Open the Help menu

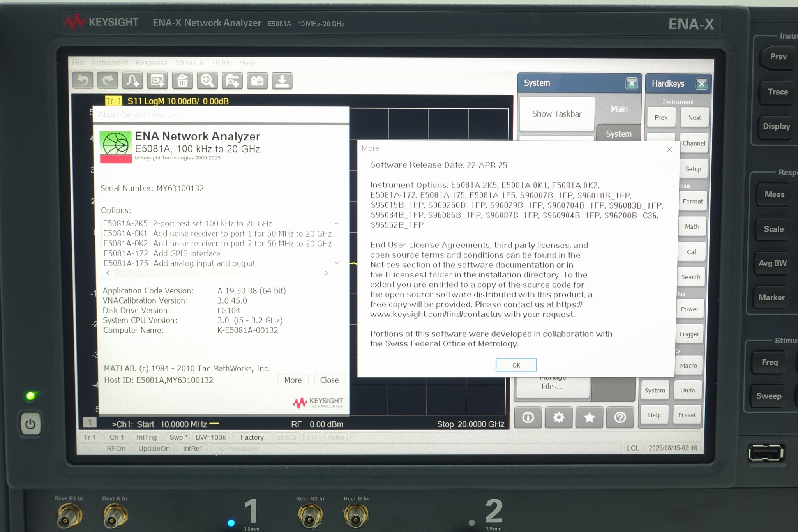pyautogui.click(x=248, y=62)
